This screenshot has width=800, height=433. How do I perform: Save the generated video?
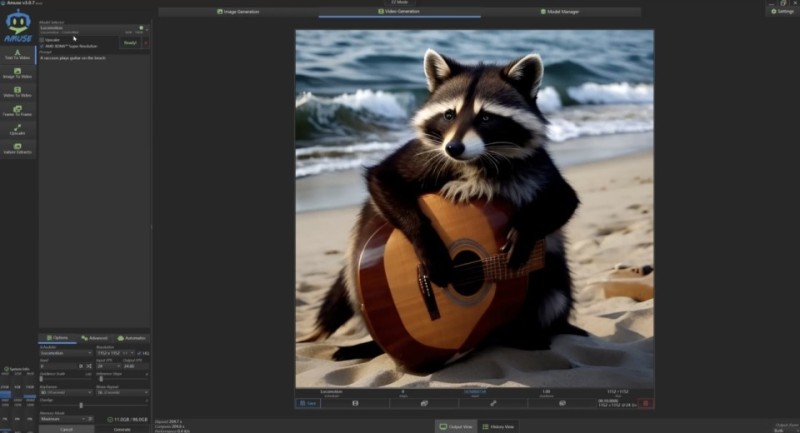308,403
